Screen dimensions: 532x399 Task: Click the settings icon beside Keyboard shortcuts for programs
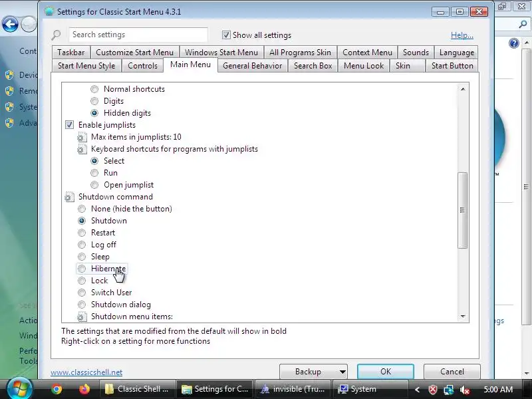82,149
